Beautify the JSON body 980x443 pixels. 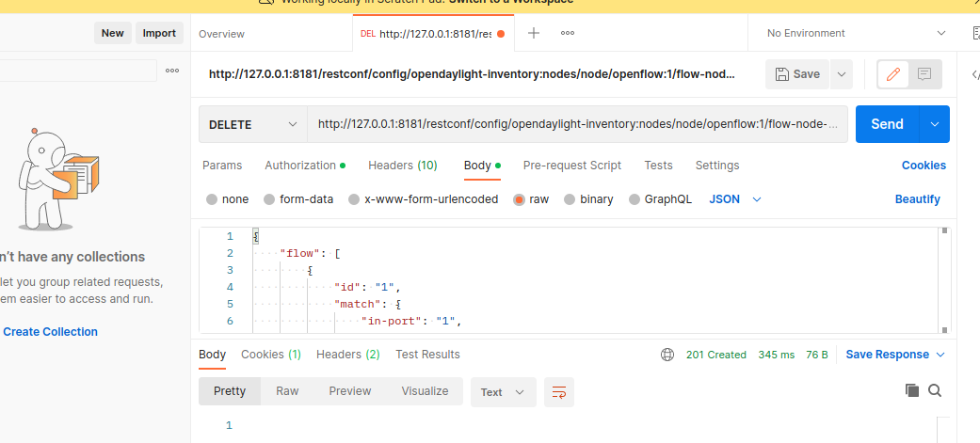[918, 199]
